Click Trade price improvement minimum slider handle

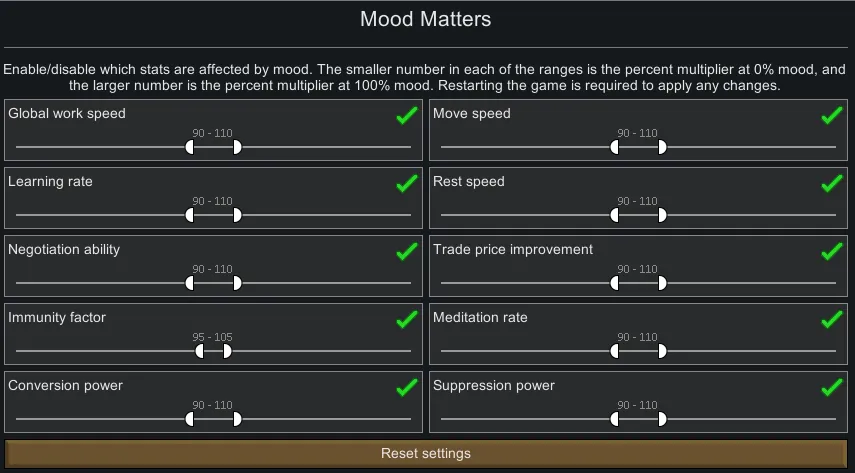coord(614,283)
